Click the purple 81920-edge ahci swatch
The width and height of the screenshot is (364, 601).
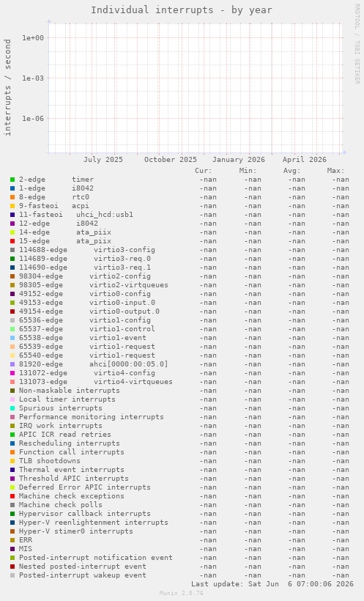click(x=12, y=364)
